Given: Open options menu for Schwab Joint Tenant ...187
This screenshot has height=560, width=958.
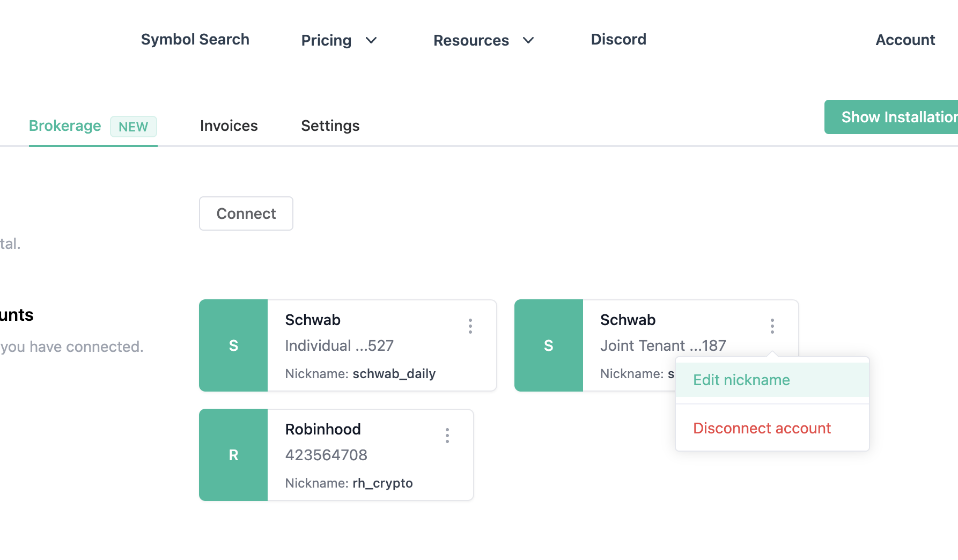Looking at the screenshot, I should 772,326.
